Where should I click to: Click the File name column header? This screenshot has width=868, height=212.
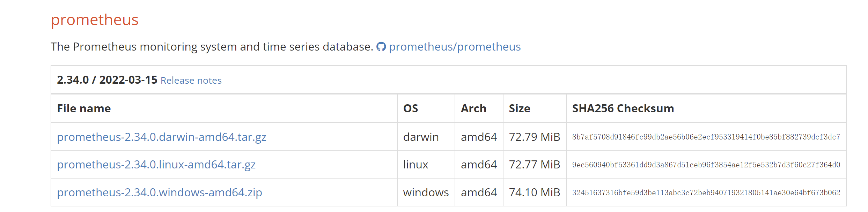pyautogui.click(x=84, y=108)
